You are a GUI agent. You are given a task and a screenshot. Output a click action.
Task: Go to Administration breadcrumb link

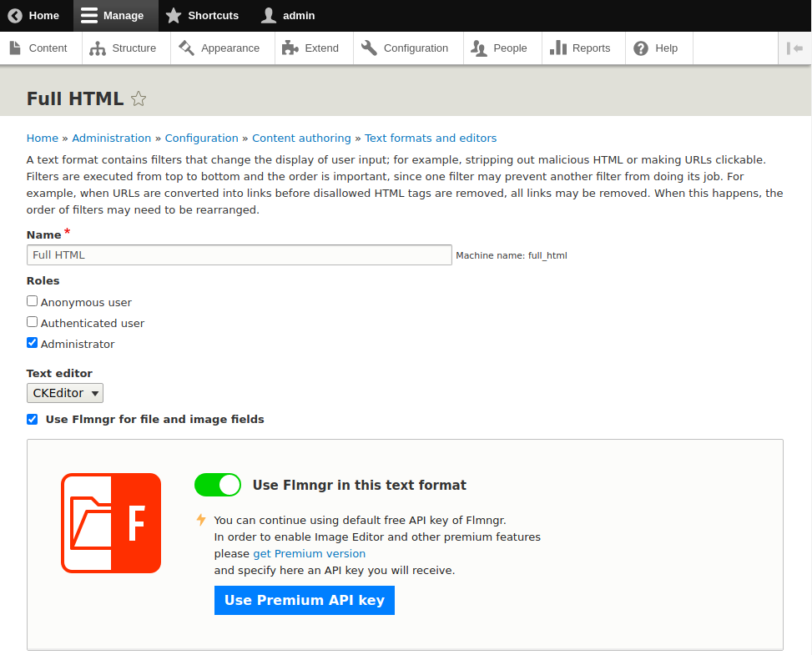click(x=111, y=139)
